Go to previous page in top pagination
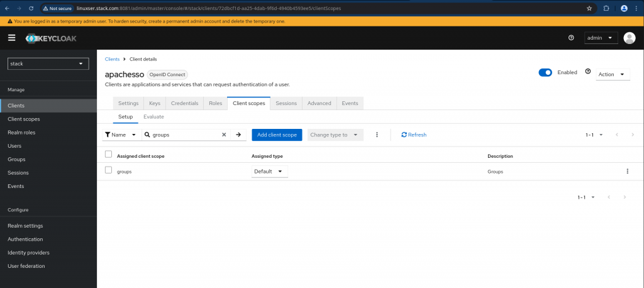This screenshot has height=288, width=644. click(616, 135)
